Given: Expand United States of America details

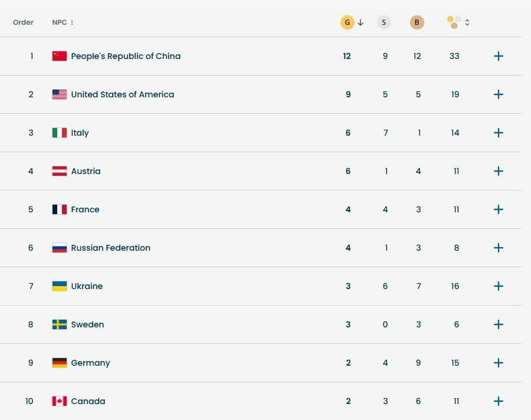Looking at the screenshot, I should [499, 94].
